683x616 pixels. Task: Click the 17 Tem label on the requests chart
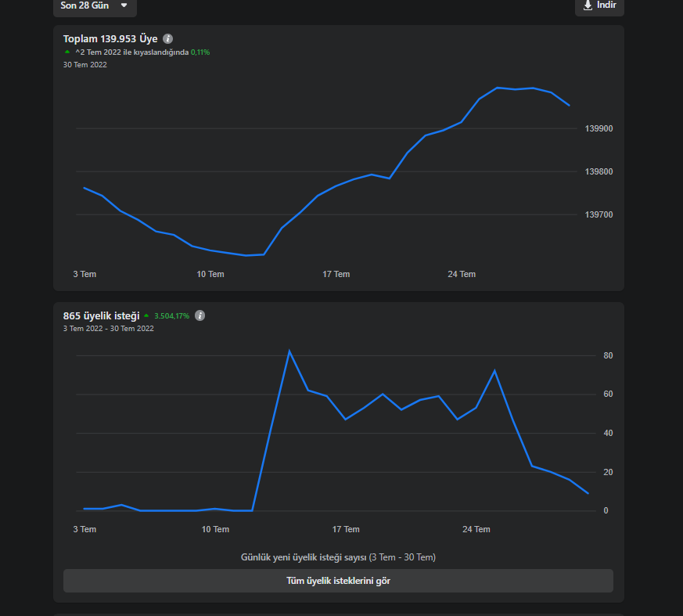[346, 529]
